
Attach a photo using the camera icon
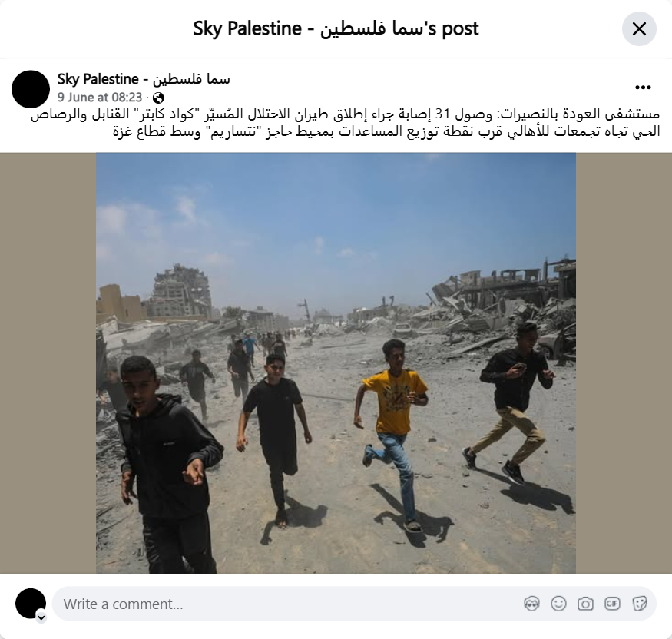585,604
